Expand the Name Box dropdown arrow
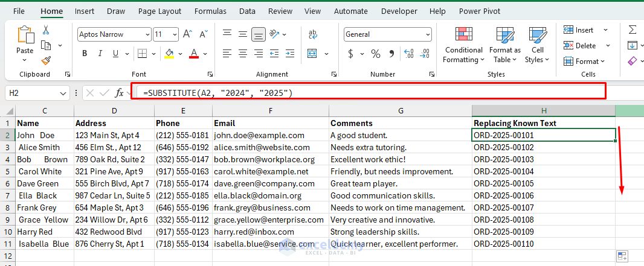 click(63, 93)
